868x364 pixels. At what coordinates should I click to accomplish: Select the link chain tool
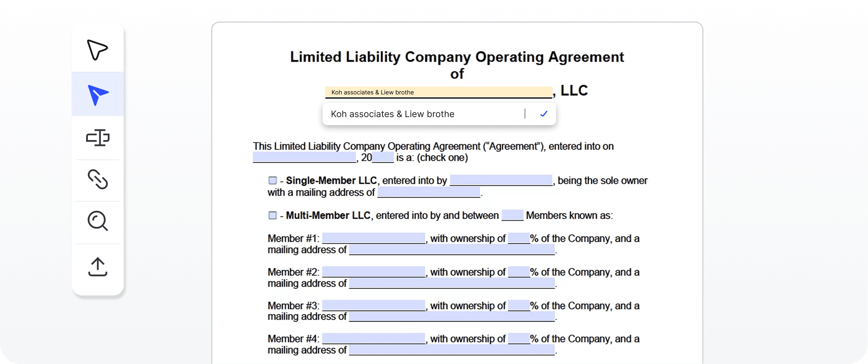tap(98, 179)
